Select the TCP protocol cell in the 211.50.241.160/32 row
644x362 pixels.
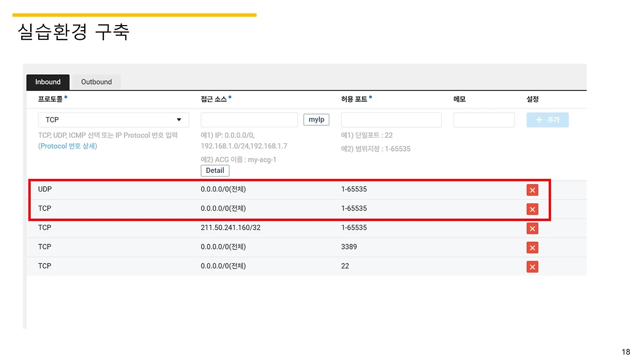click(45, 228)
